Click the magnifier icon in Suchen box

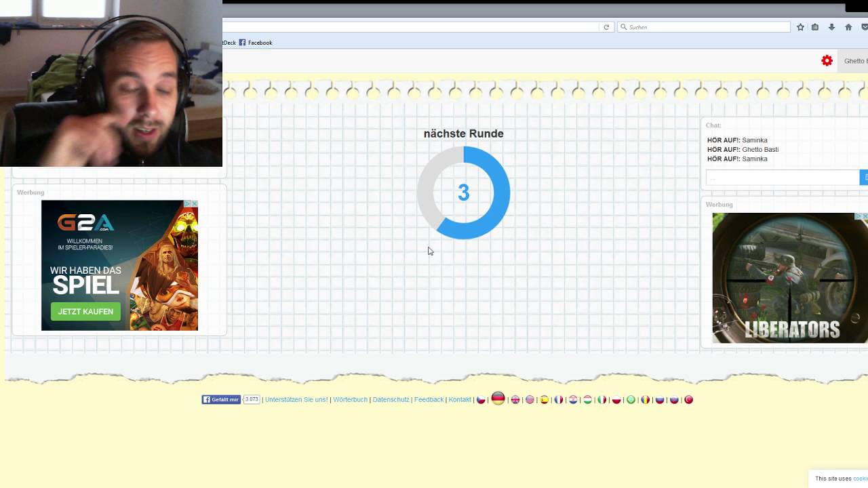tap(623, 27)
